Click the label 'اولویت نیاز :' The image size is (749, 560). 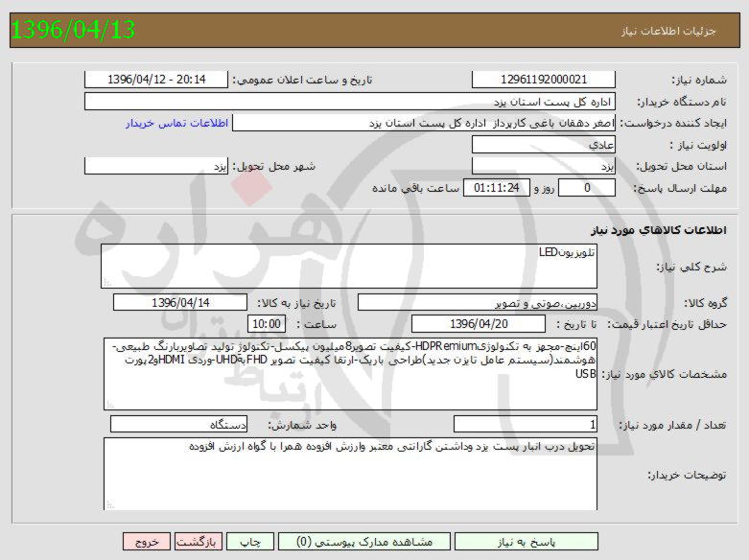pos(698,145)
